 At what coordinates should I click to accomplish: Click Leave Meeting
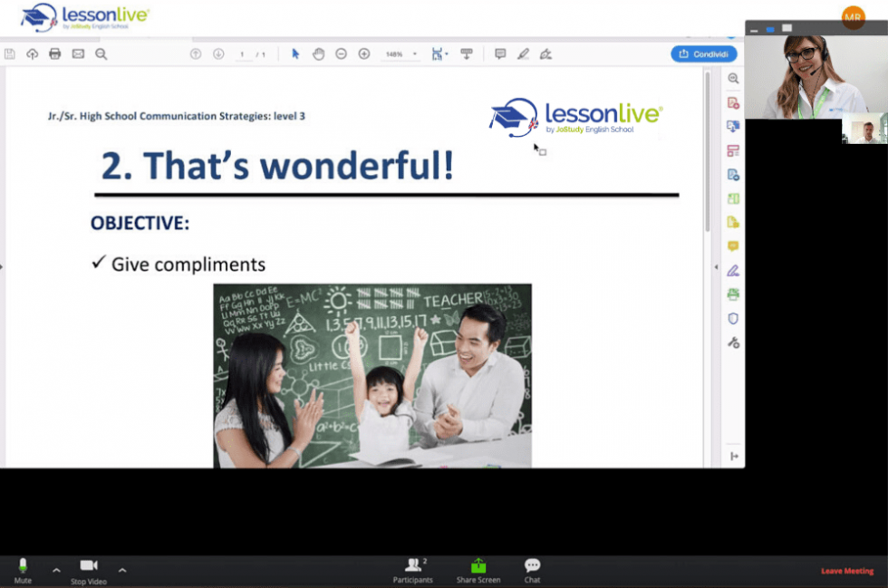(846, 571)
